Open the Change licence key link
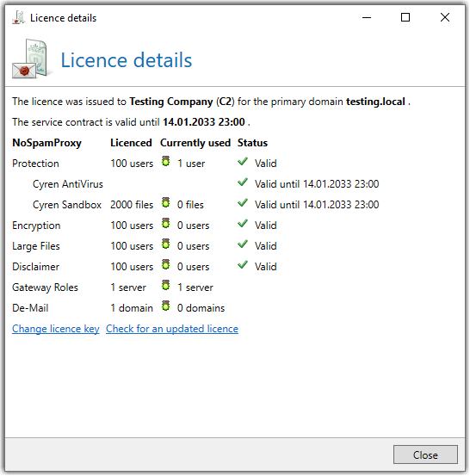This screenshot has width=470, height=476. click(56, 329)
